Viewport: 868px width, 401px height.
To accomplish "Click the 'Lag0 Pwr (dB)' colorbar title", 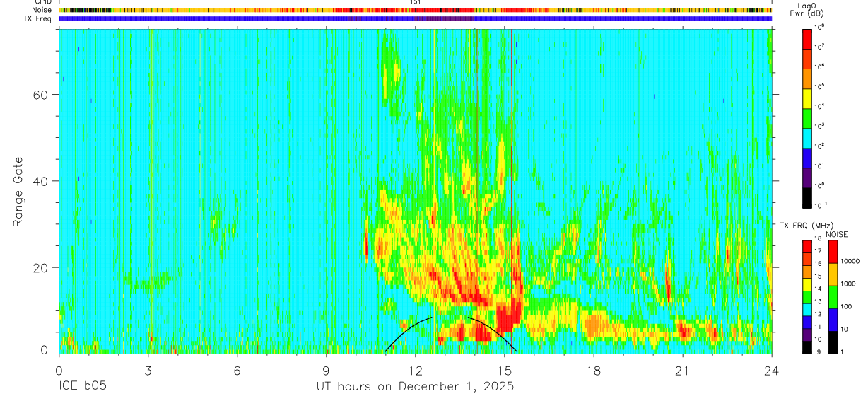I will pos(807,9).
